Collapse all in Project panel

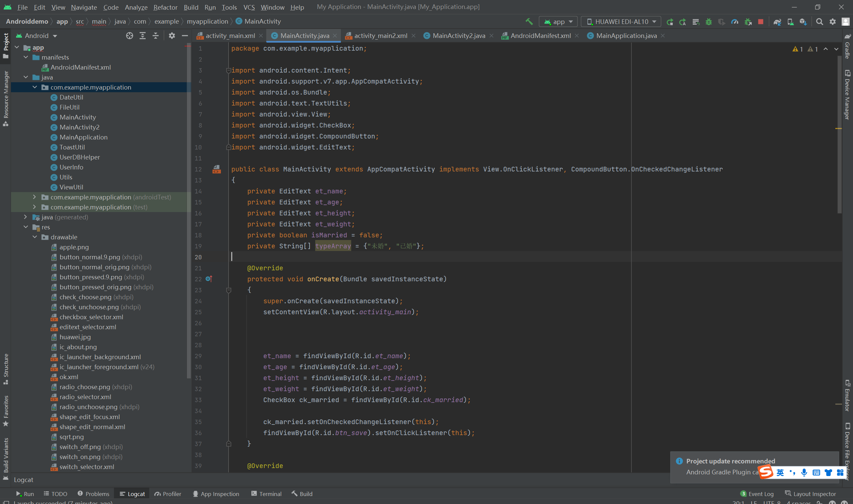(x=155, y=36)
